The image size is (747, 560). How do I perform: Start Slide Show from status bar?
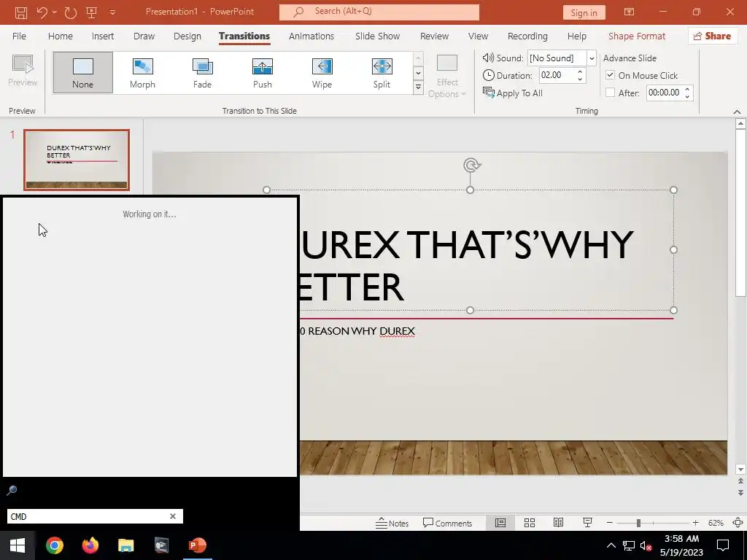pos(587,523)
